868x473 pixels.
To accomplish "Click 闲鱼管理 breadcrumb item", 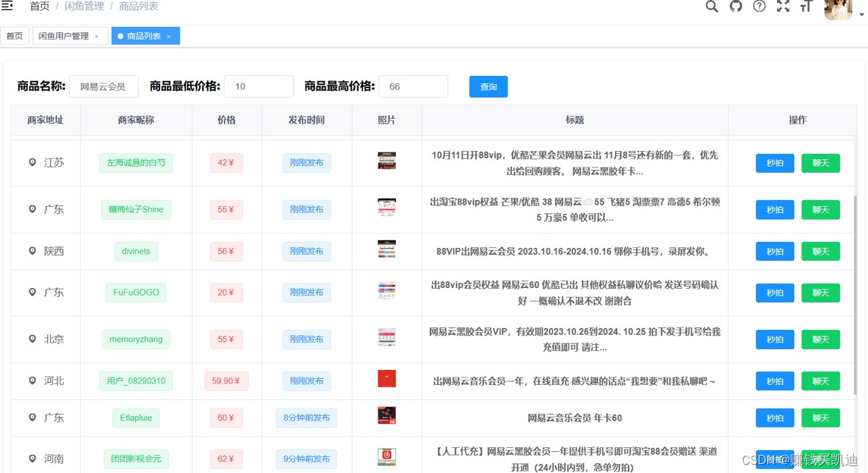I will click(x=84, y=6).
